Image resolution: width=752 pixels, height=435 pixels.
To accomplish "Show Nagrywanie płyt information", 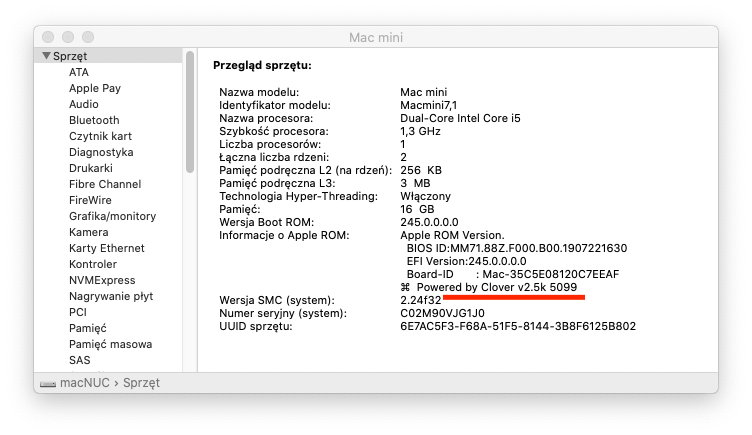I will 109,296.
